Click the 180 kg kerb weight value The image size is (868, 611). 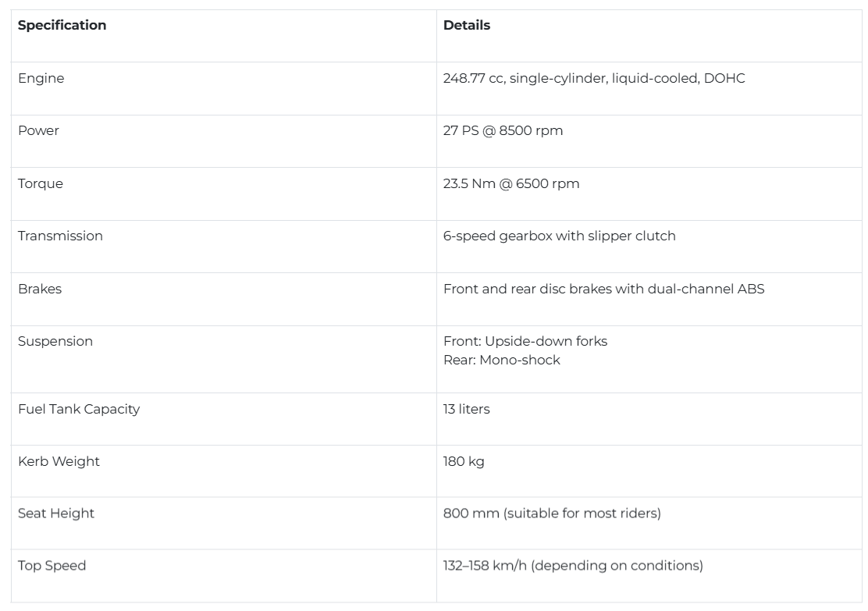(x=464, y=462)
